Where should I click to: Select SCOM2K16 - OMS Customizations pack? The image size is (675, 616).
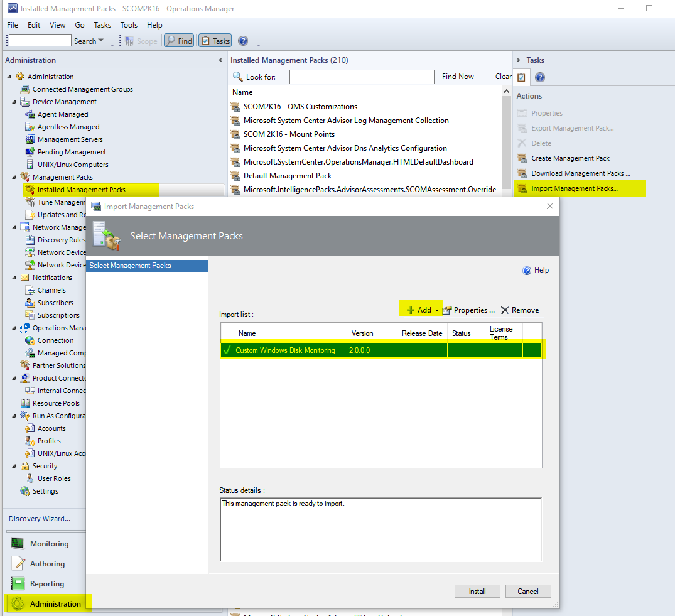click(301, 107)
